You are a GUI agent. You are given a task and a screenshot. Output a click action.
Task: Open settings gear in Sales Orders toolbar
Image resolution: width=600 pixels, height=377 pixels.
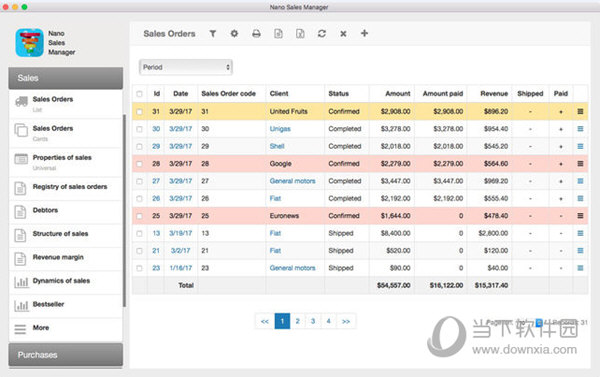tap(234, 34)
